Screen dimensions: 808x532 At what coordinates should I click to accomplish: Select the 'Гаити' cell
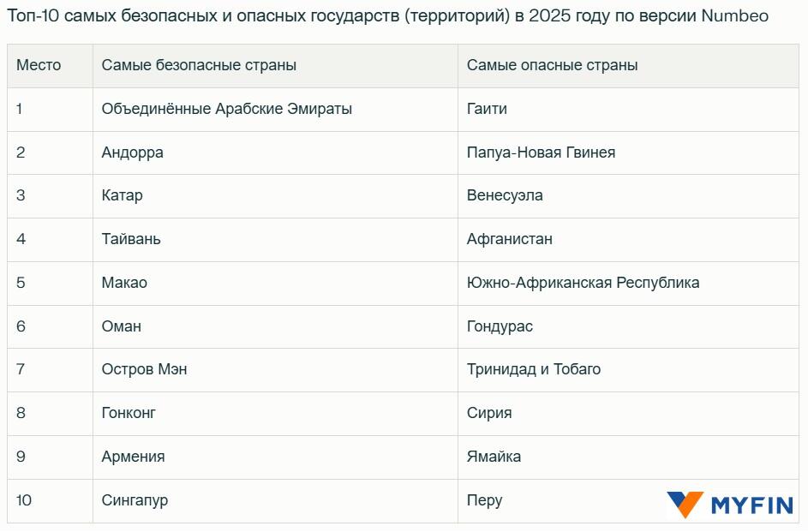click(x=487, y=109)
